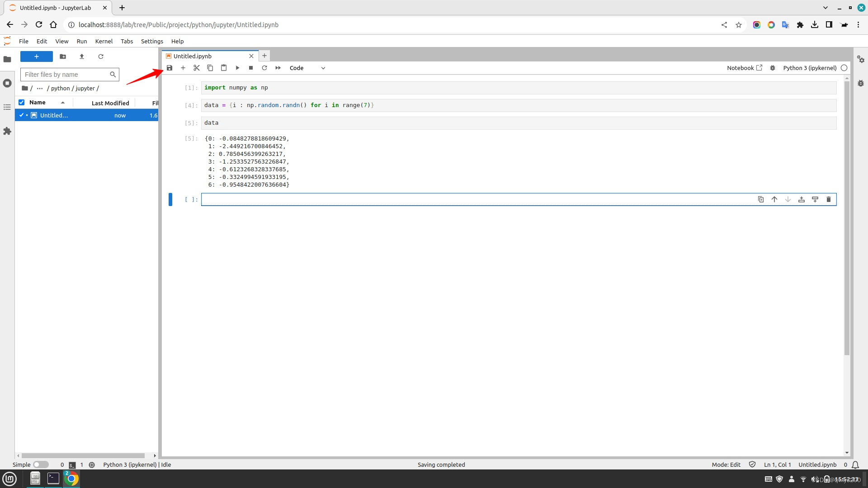The image size is (868, 488).
Task: Toggle the select-all files checkbox
Action: click(21, 103)
